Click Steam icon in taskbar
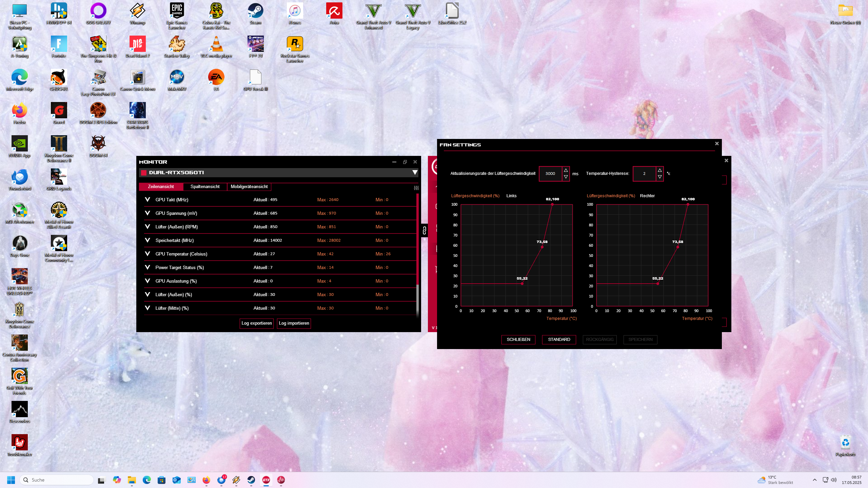 [251, 480]
